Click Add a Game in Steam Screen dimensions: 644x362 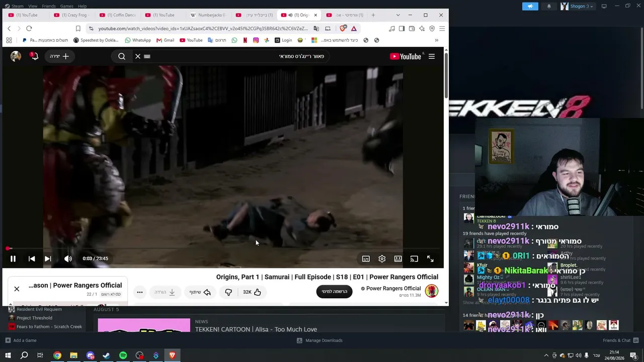21,340
